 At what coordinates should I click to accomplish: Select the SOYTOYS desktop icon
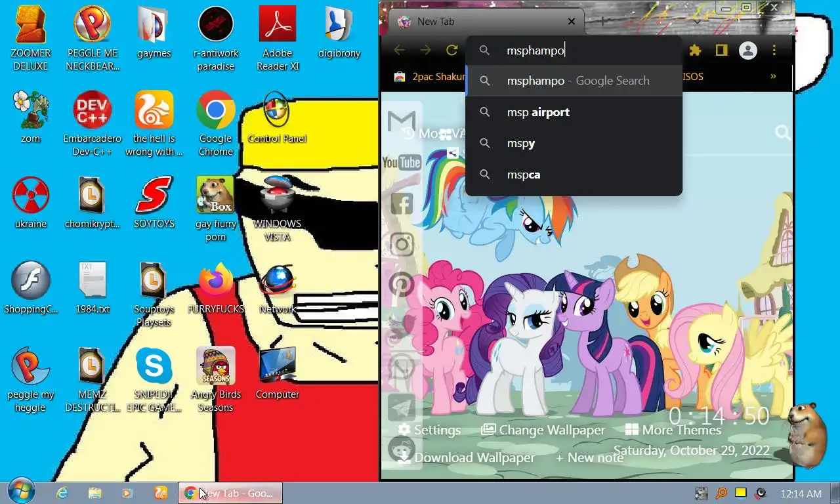[x=154, y=203]
